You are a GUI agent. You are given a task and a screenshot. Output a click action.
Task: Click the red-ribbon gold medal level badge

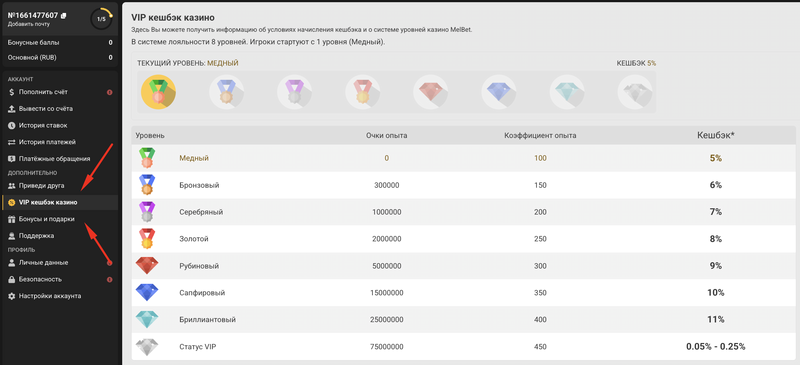363,92
